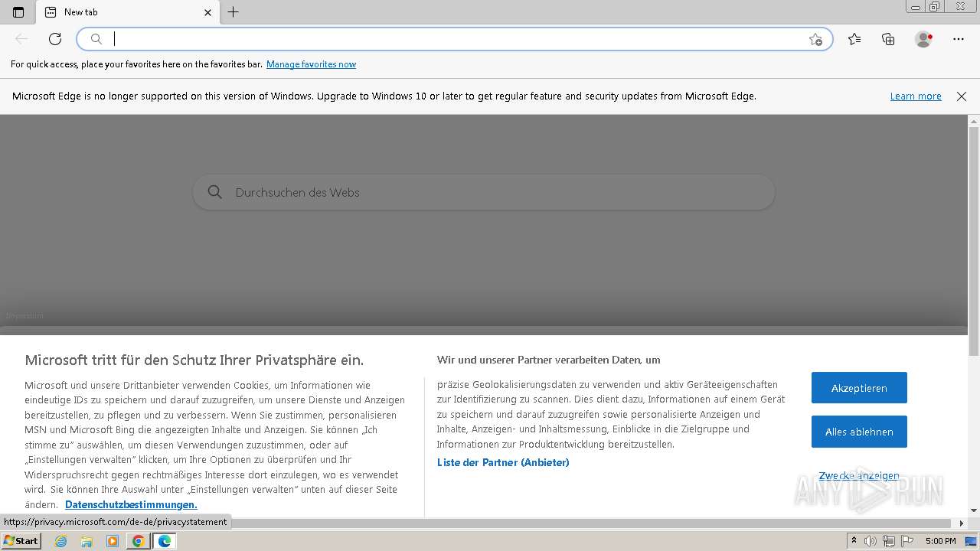
Task: Click the magnifier in web search box
Action: point(215,192)
